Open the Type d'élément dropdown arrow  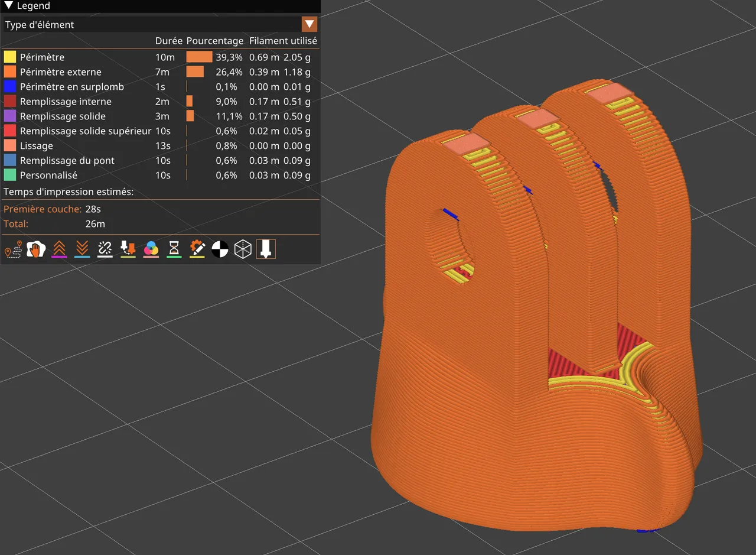(x=309, y=24)
